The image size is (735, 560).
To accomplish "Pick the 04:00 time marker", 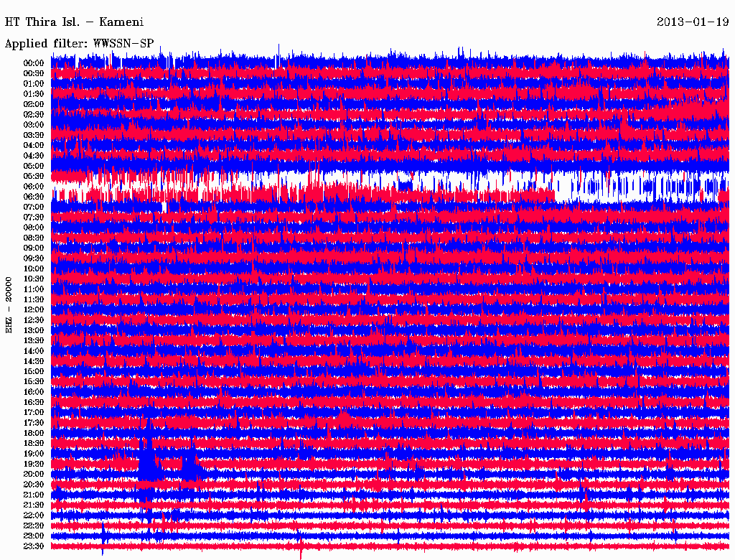I will pos(34,145).
